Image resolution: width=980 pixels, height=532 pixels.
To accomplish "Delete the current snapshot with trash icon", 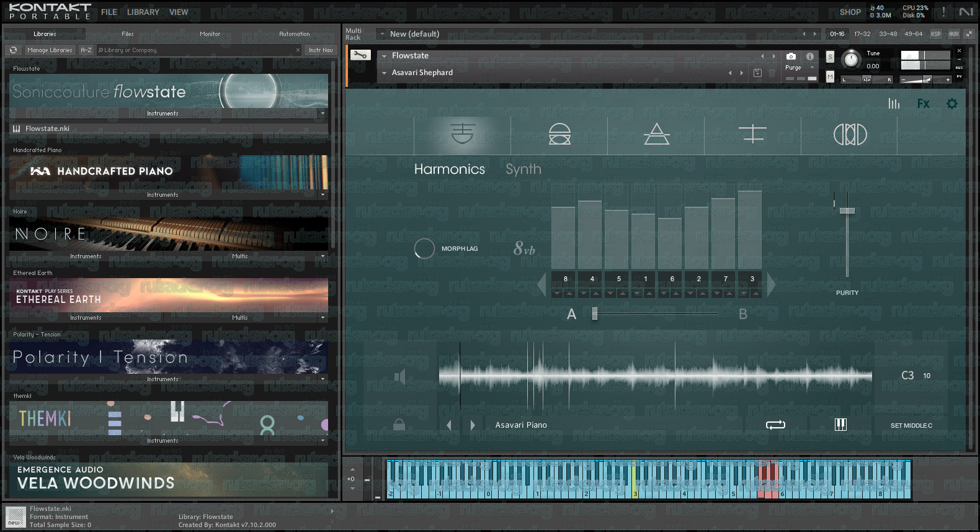I will [x=772, y=73].
